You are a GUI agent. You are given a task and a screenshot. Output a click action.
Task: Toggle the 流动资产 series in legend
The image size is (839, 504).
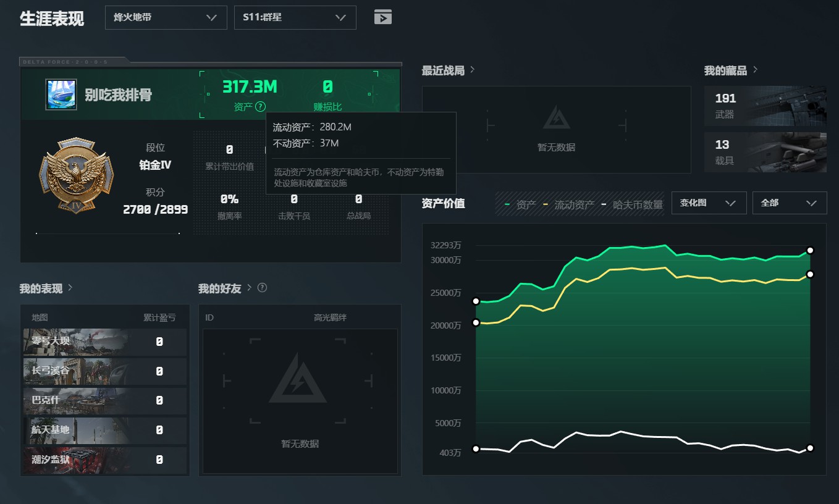pos(568,204)
